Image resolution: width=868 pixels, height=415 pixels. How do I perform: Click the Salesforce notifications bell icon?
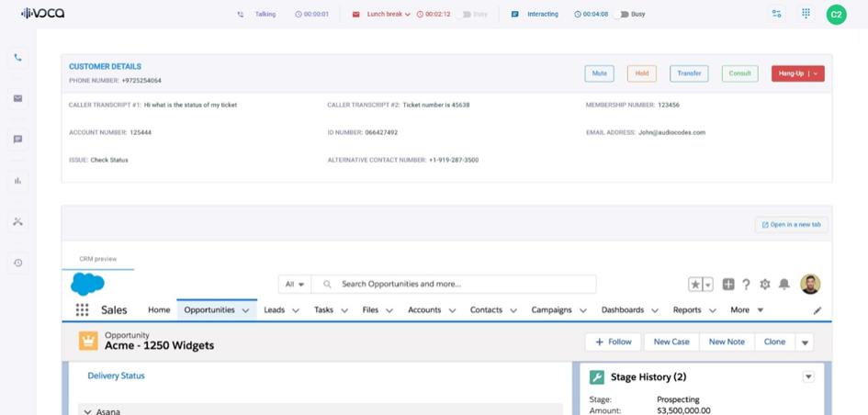click(x=783, y=285)
